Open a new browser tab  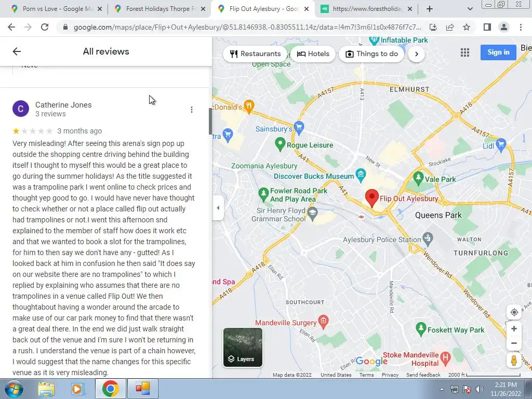point(430,9)
